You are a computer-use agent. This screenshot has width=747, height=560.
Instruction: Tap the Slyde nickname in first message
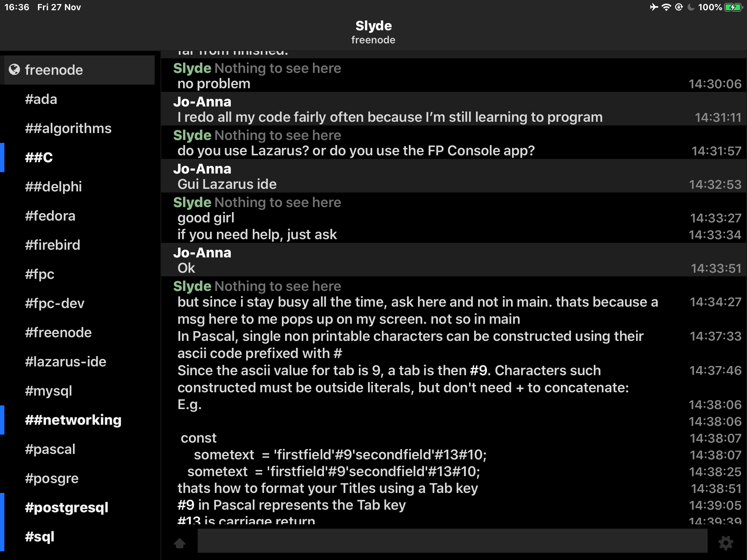click(192, 68)
